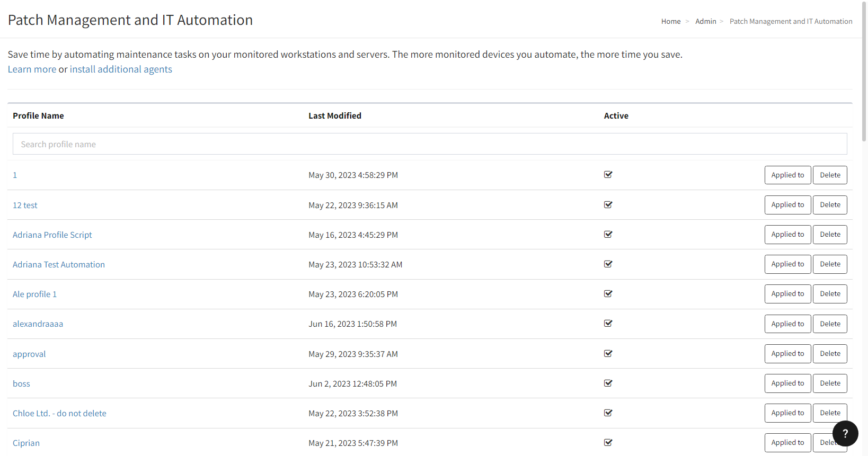Click Applied to for Adriana Profile Script

click(x=787, y=234)
